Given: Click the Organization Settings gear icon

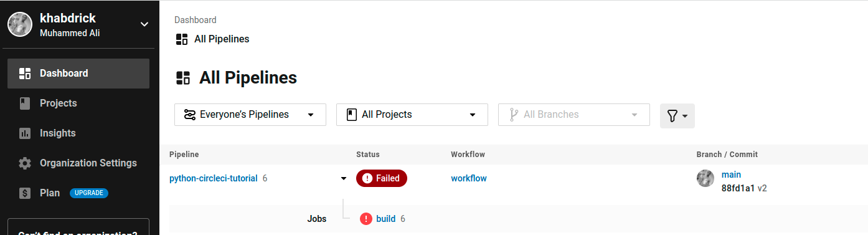Looking at the screenshot, I should [x=25, y=163].
